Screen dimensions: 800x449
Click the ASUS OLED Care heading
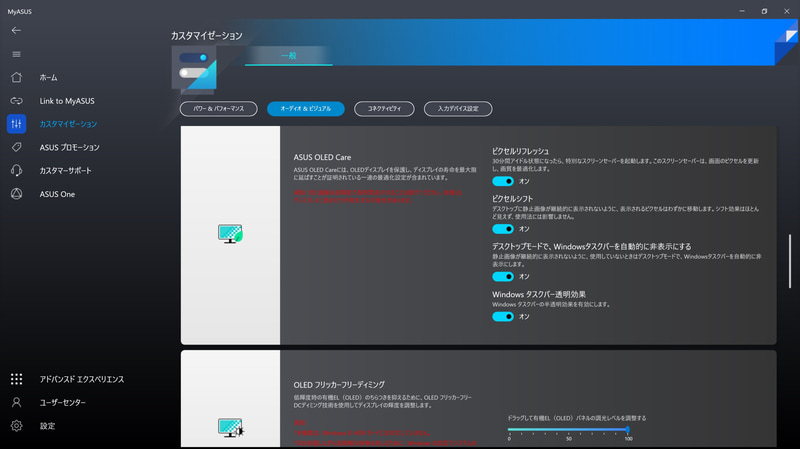(322, 157)
